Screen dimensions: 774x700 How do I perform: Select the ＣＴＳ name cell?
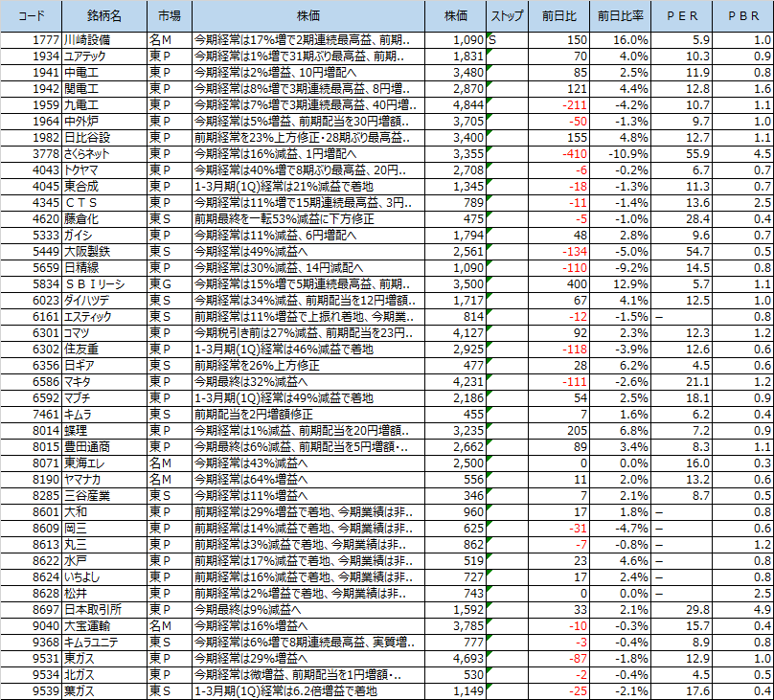104,203
